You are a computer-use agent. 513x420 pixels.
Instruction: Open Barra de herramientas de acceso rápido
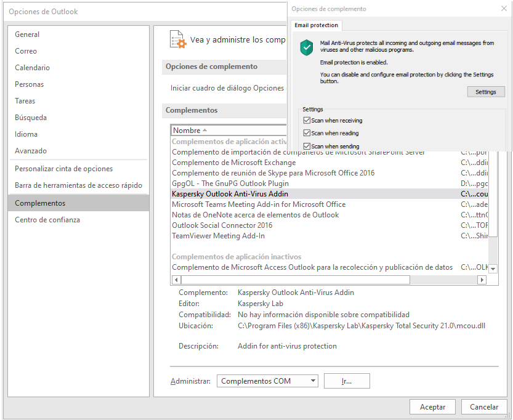[x=79, y=185]
